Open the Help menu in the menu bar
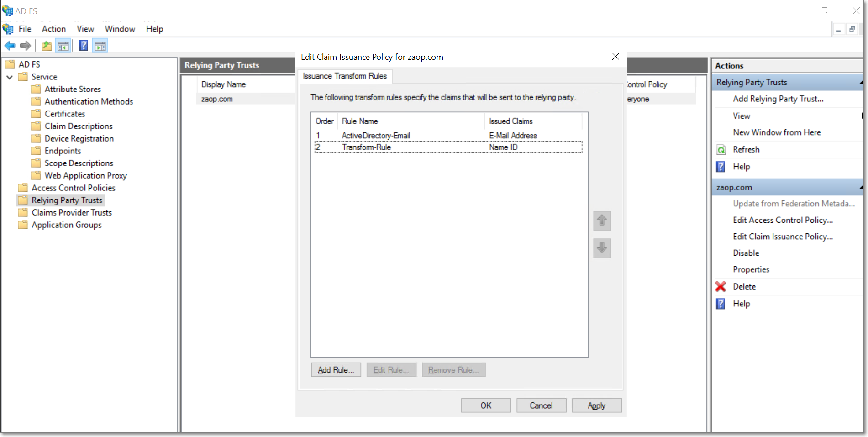This screenshot has height=437, width=868. pyautogui.click(x=154, y=29)
